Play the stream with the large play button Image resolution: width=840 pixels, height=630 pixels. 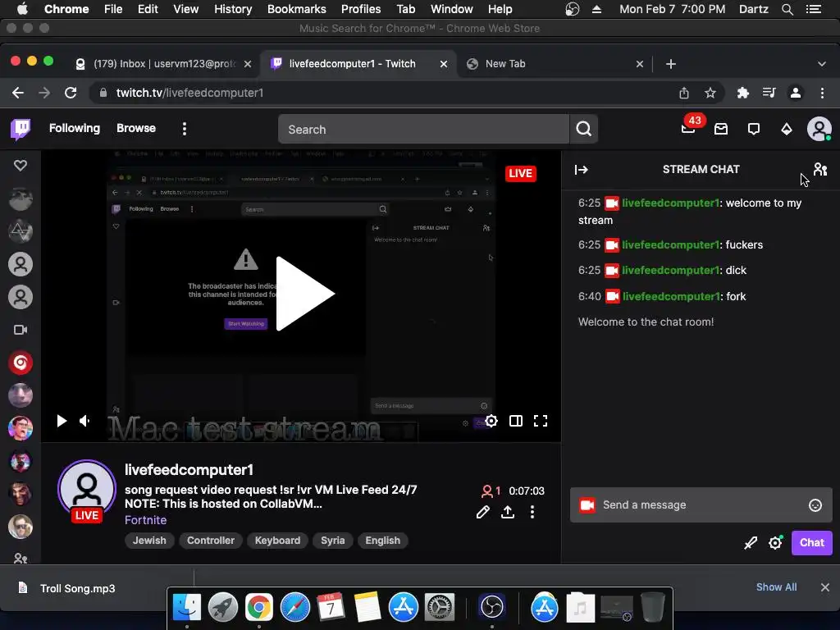pyautogui.click(x=305, y=294)
